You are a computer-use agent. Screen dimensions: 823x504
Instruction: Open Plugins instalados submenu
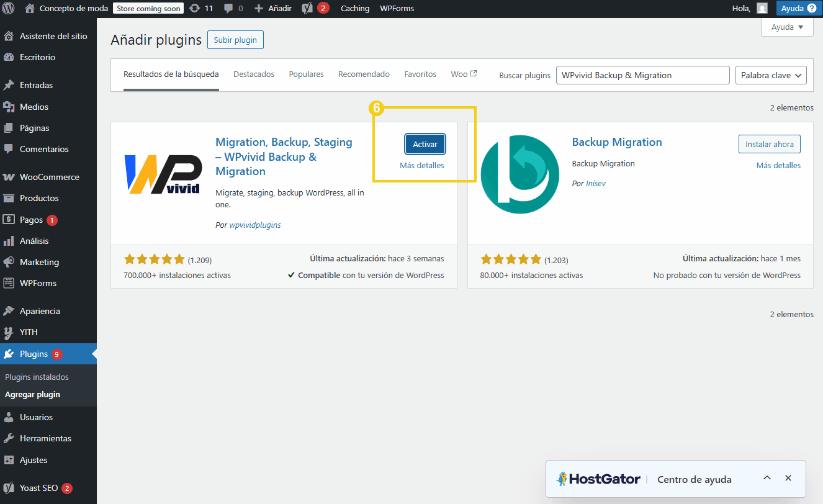coord(37,377)
